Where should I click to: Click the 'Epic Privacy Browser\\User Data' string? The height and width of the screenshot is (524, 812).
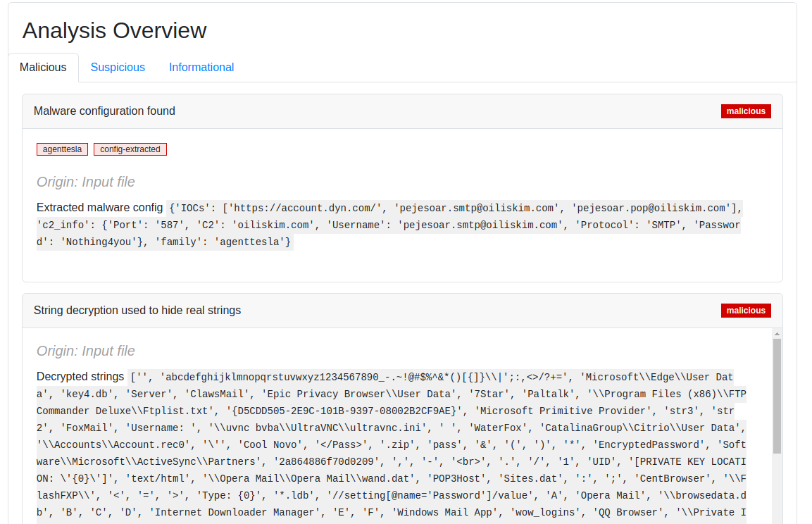pyautogui.click(x=360, y=394)
